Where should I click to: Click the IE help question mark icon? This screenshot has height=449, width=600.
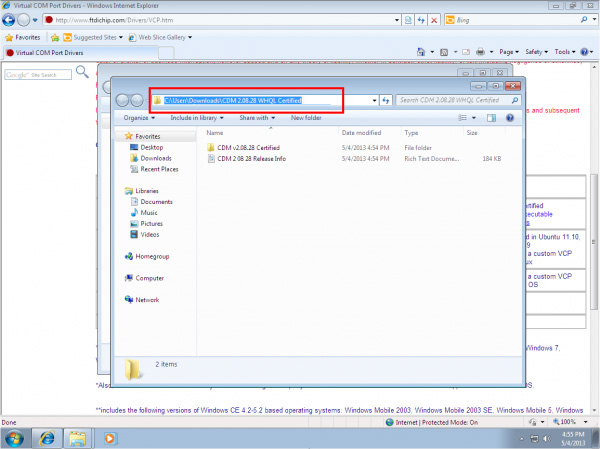click(x=584, y=52)
